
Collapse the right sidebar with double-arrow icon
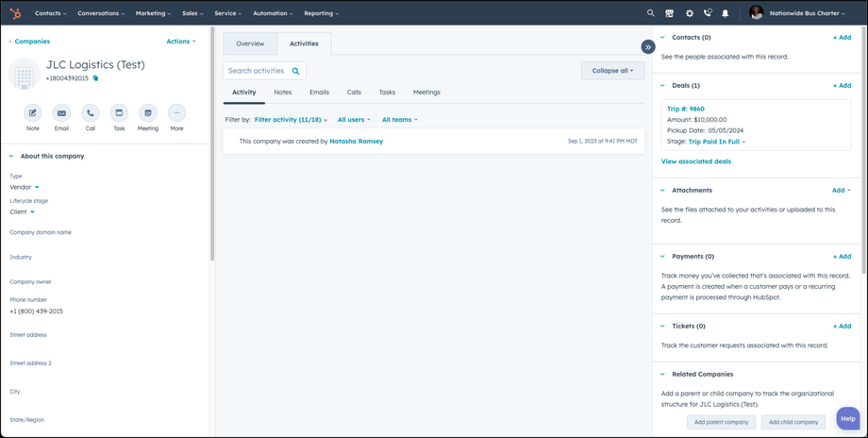(x=648, y=47)
